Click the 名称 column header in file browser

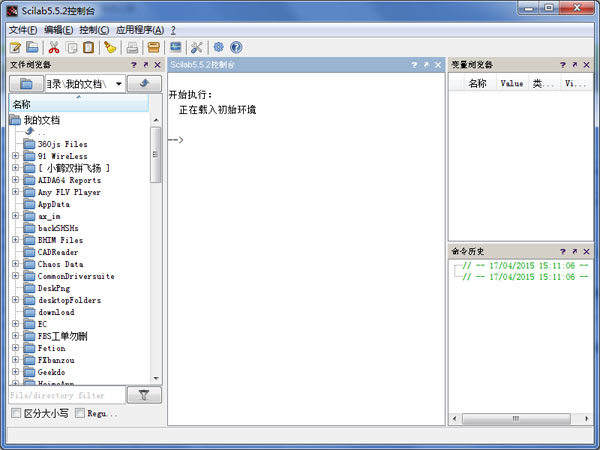pyautogui.click(x=78, y=104)
